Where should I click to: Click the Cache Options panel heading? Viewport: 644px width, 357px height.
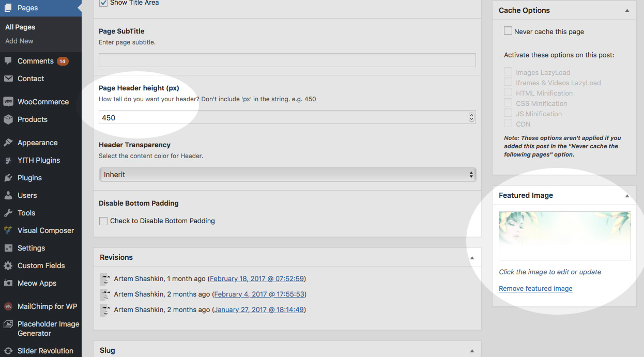click(x=524, y=10)
